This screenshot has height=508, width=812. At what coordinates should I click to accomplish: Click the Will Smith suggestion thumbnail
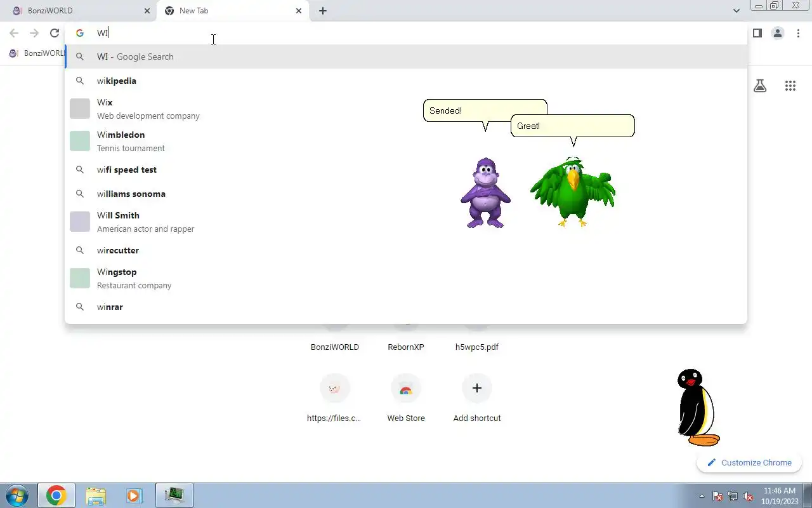point(80,222)
